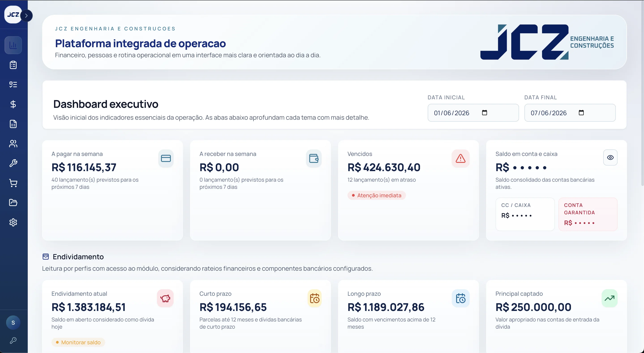Select the CONTA GARANTIDA balance box
The image size is (644, 353).
[588, 214]
